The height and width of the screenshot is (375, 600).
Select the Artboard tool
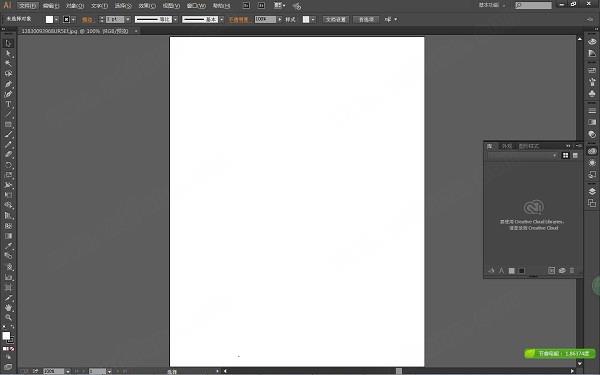click(x=8, y=287)
